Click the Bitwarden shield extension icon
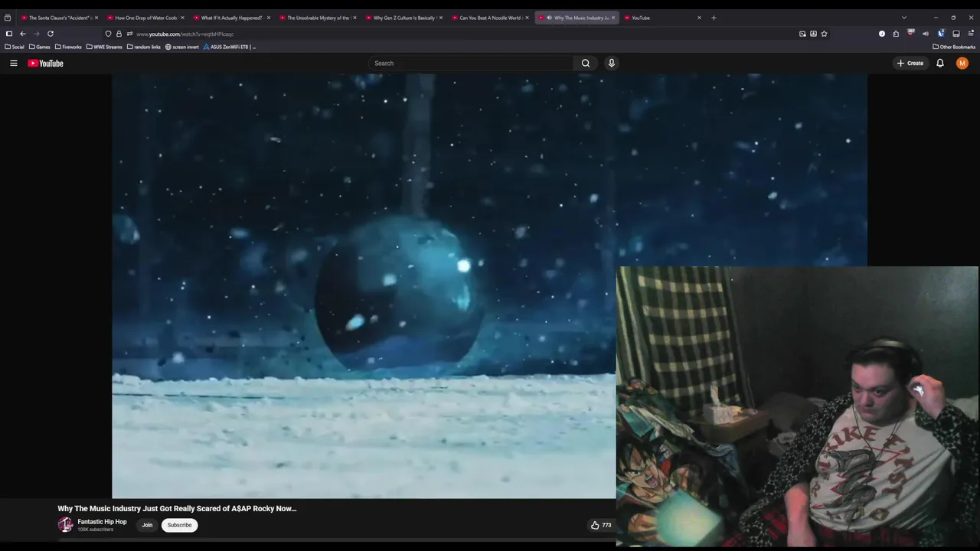Viewport: 980px width, 551px height. [941, 34]
